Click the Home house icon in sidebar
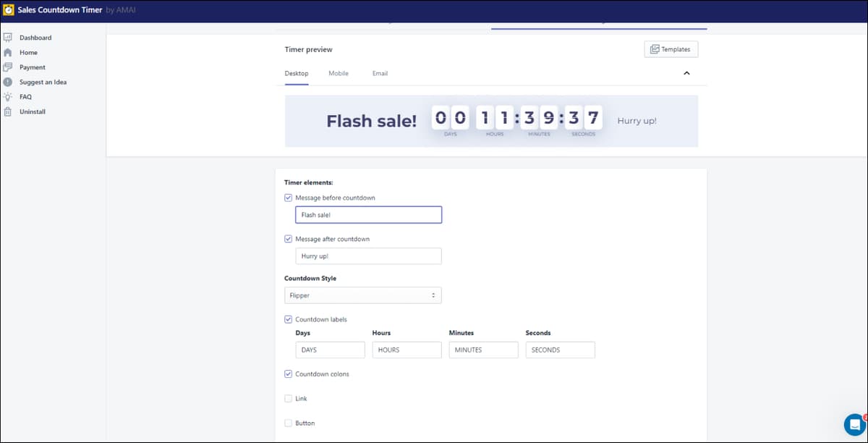 click(x=7, y=52)
